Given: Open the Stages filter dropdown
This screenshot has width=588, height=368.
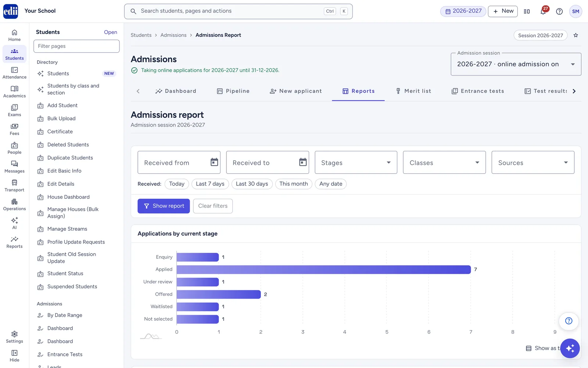Looking at the screenshot, I should coord(356,162).
